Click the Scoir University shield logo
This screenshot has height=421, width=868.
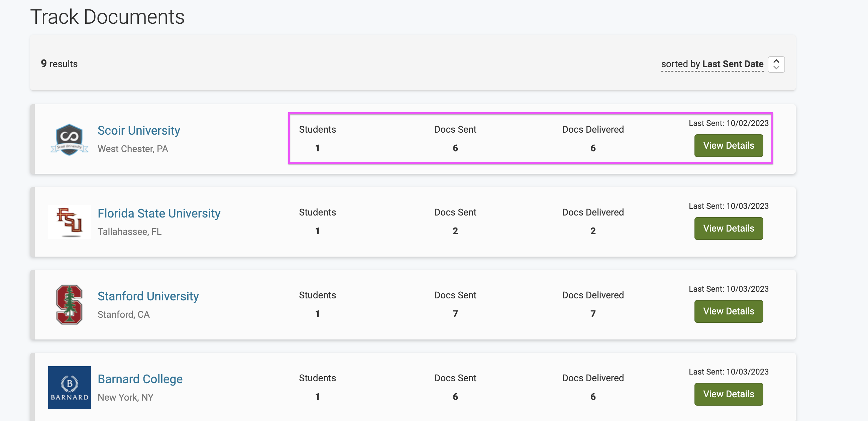[70, 139]
